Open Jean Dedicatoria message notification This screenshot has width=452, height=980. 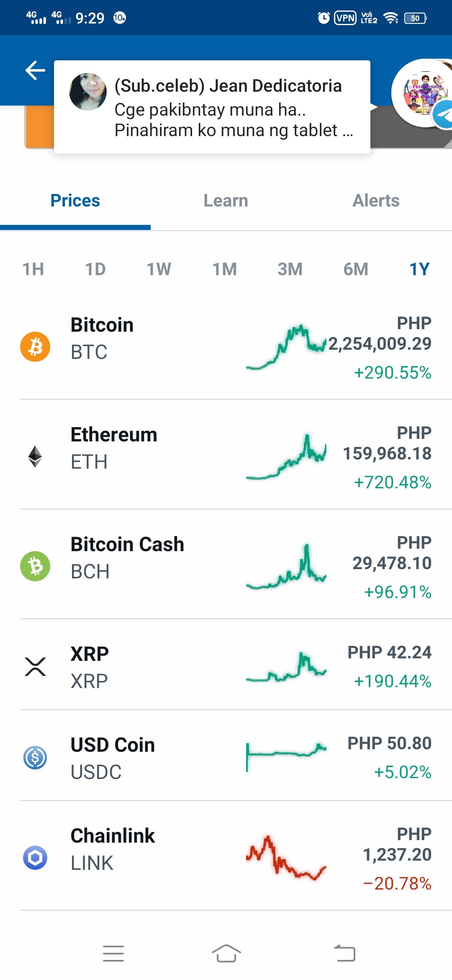click(212, 107)
